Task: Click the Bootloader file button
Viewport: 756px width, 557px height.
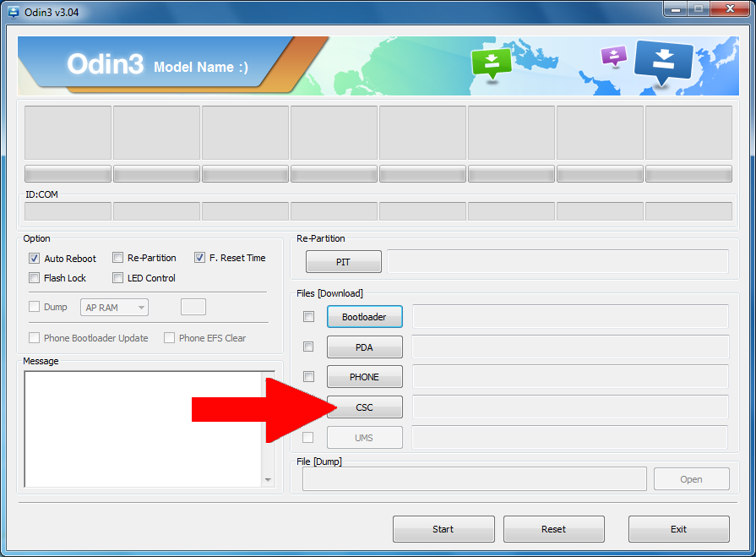Action: point(365,317)
